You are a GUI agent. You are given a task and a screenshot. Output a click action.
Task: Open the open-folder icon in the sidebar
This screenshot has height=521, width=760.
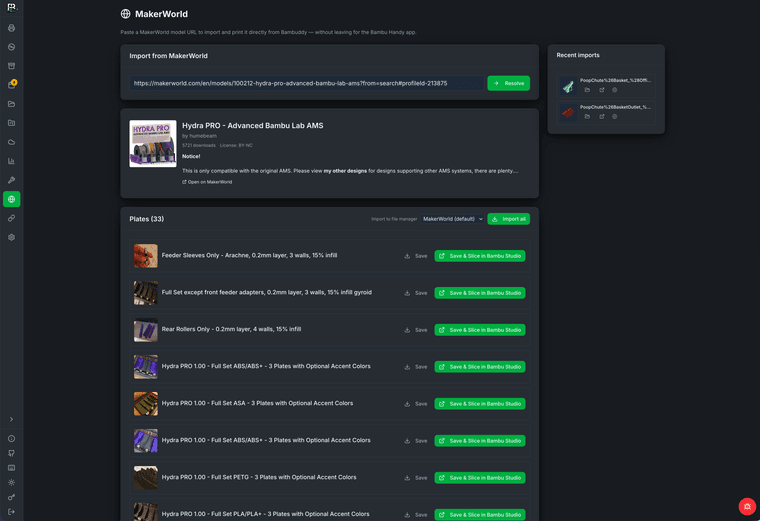point(11,104)
